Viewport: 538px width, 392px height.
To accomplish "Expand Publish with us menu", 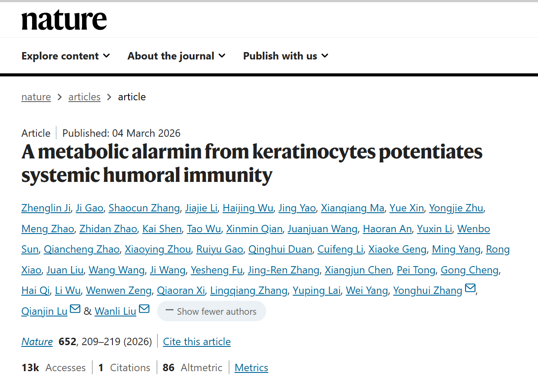I will (x=285, y=56).
